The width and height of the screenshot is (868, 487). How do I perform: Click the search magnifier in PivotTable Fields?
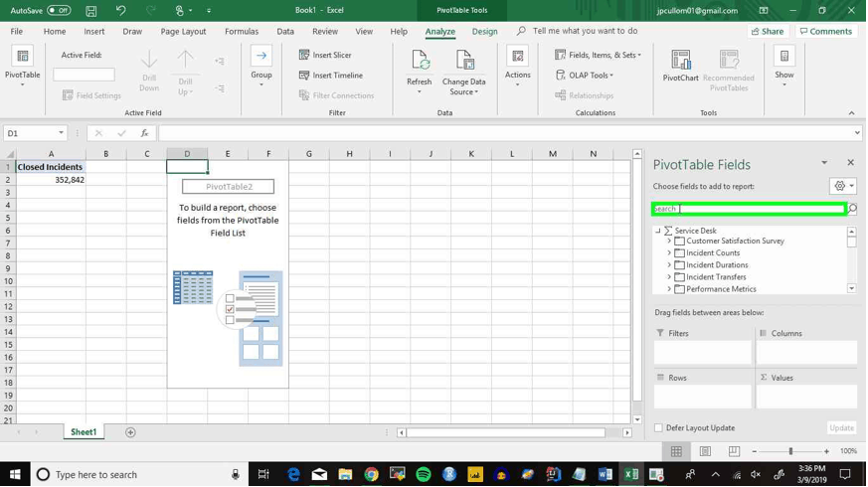point(852,209)
